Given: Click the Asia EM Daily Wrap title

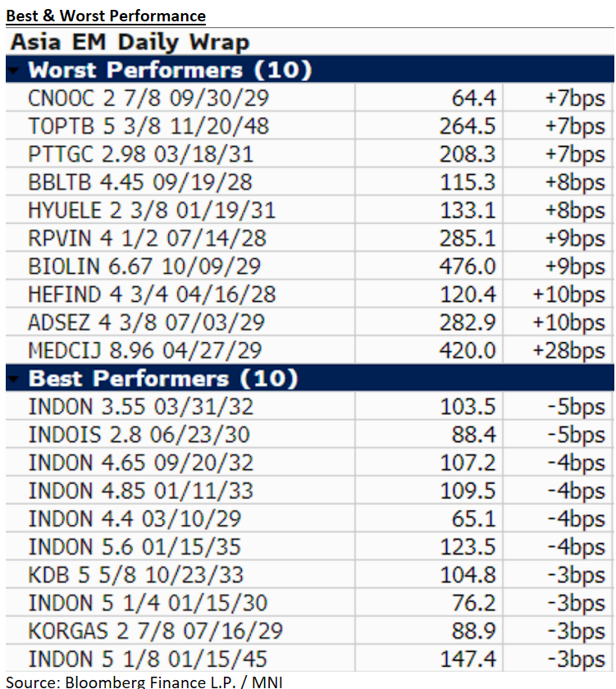Looking at the screenshot, I should click(x=129, y=42).
